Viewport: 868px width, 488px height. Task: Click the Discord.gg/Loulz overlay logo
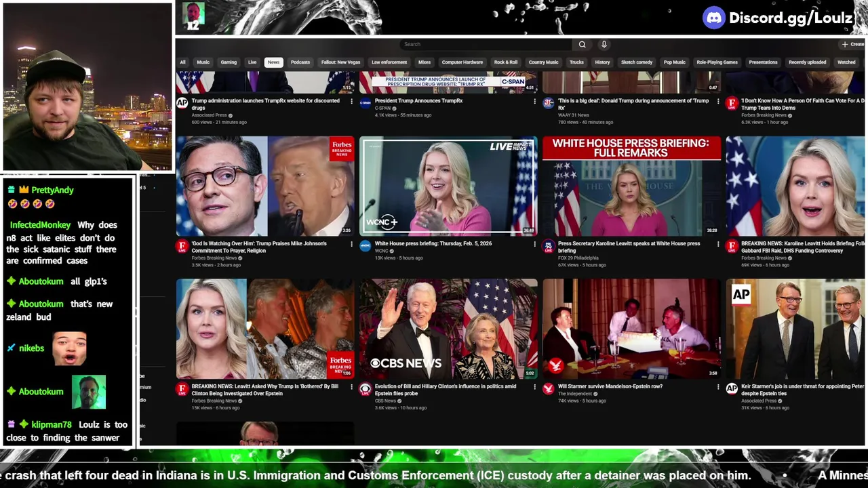pyautogui.click(x=778, y=18)
